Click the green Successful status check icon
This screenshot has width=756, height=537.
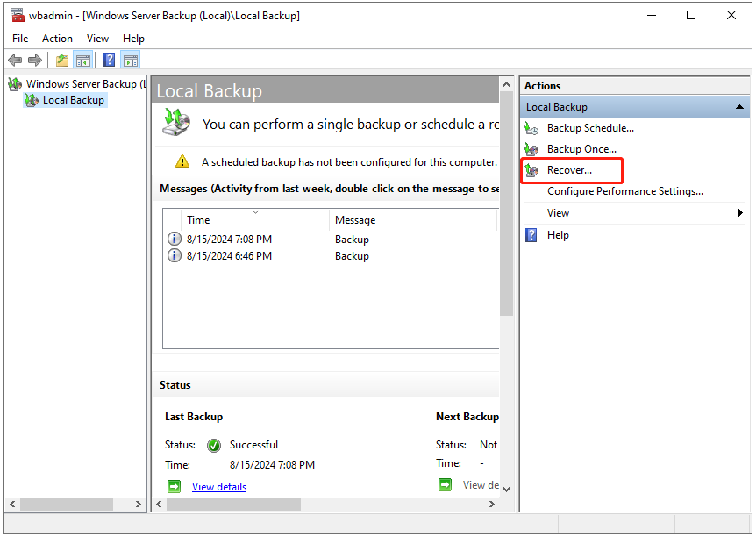(214, 446)
